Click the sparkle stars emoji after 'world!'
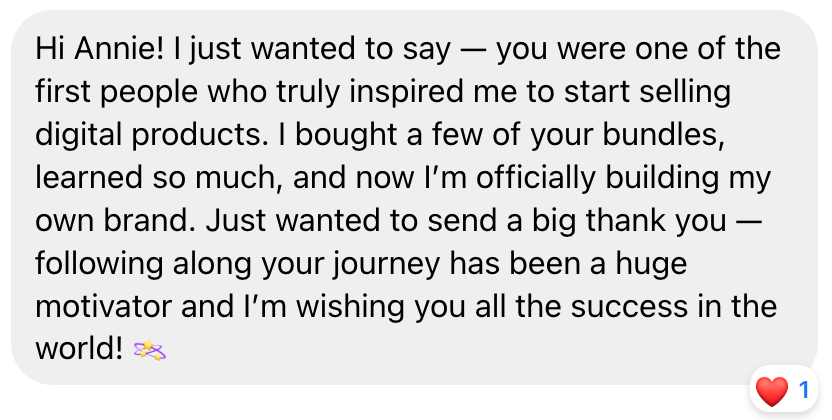 (x=150, y=351)
